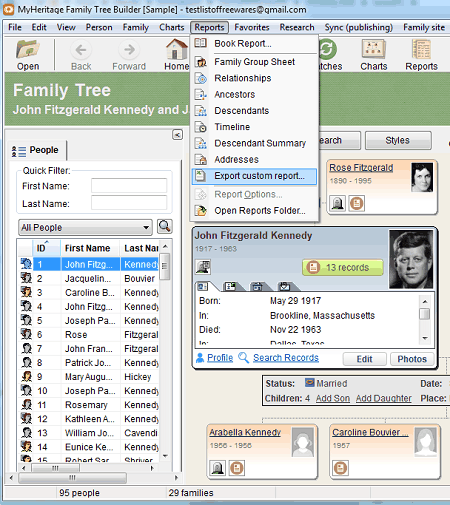This screenshot has width=450, height=505.
Task: Click the Photos button on Kennedy card
Action: (x=412, y=359)
